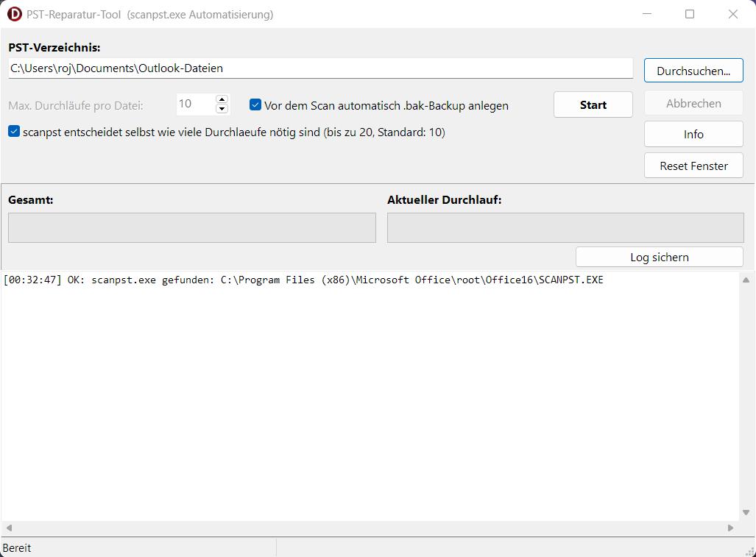The image size is (756, 557).
Task: Click Reset Fenster button
Action: click(x=693, y=166)
